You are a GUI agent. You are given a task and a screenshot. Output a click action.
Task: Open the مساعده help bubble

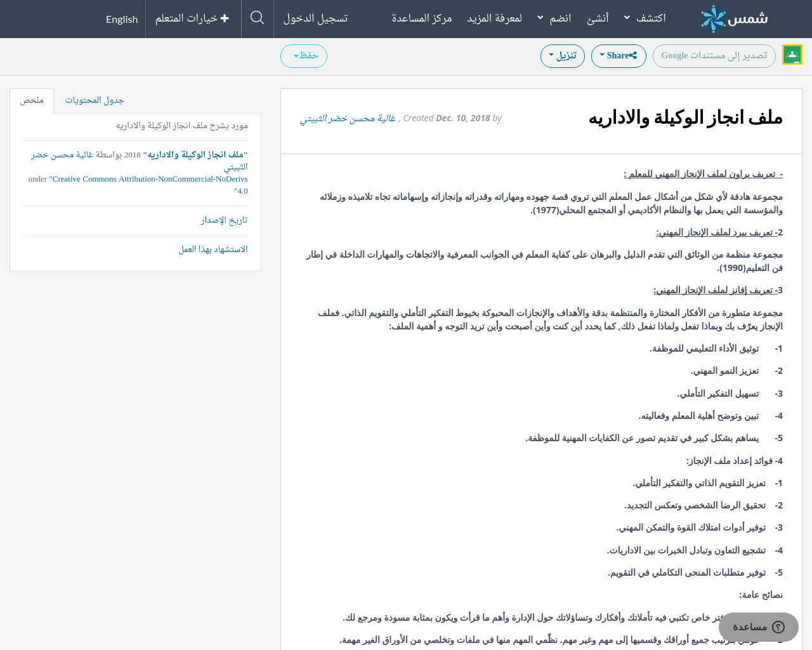click(x=758, y=627)
